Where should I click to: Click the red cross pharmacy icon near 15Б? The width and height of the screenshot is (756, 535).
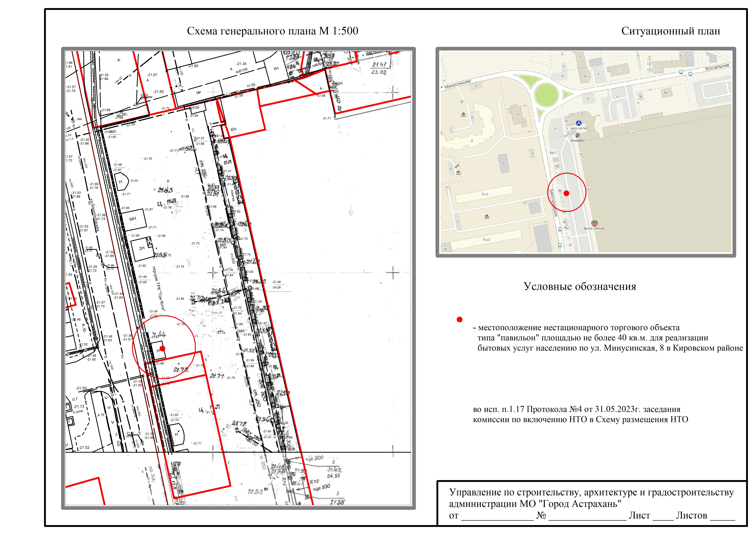(x=445, y=244)
